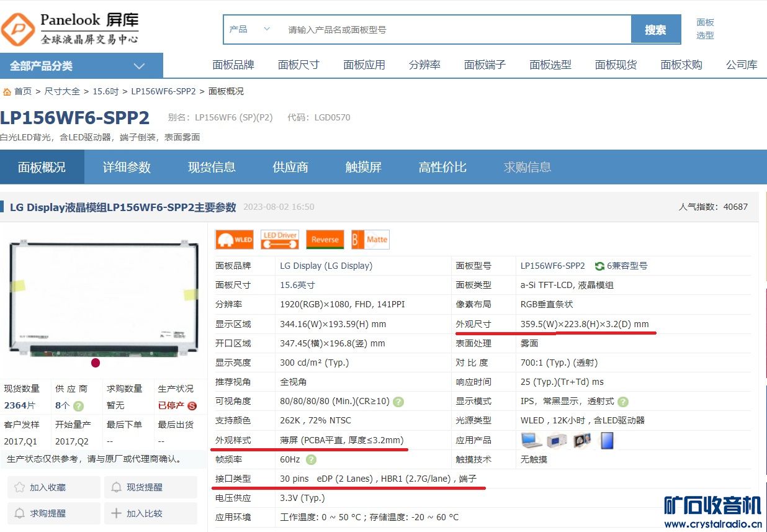Click the LED Driver feature badge
767x532 pixels.
[x=280, y=240]
